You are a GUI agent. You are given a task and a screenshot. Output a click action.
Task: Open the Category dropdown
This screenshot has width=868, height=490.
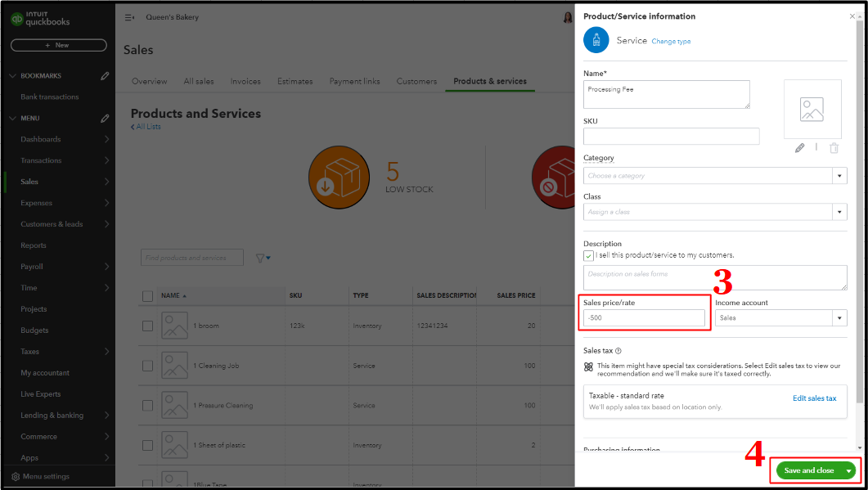(839, 175)
